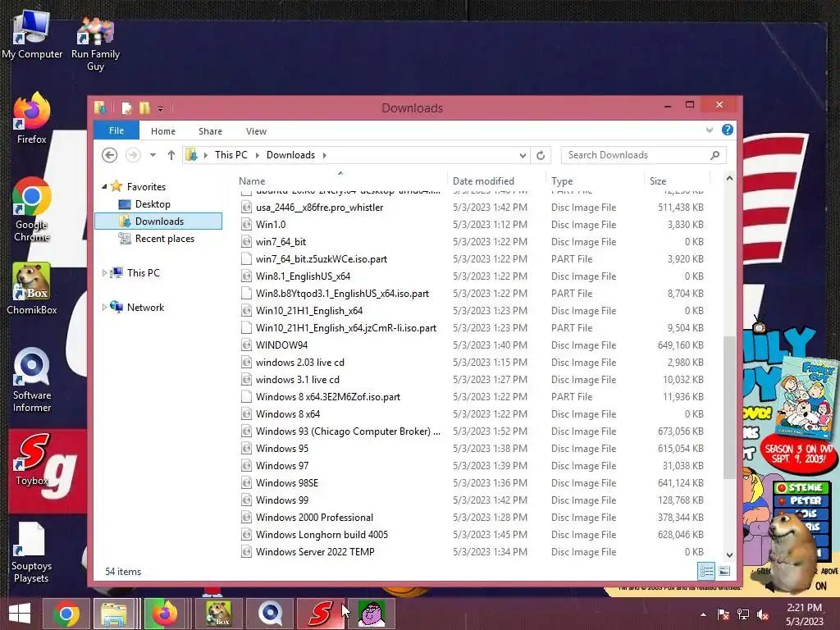Viewport: 840px width, 630px height.
Task: Open Chrome from the taskbar
Action: (66, 614)
